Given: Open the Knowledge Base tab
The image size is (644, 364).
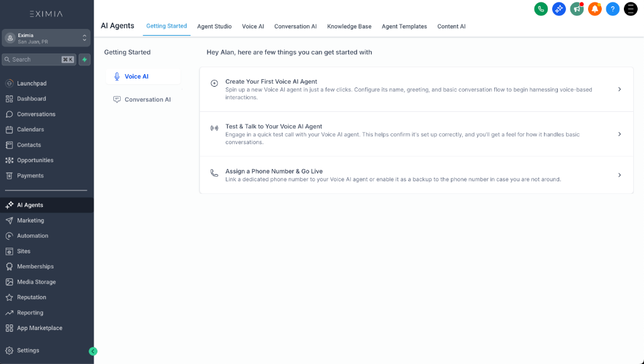Looking at the screenshot, I should click(x=349, y=26).
